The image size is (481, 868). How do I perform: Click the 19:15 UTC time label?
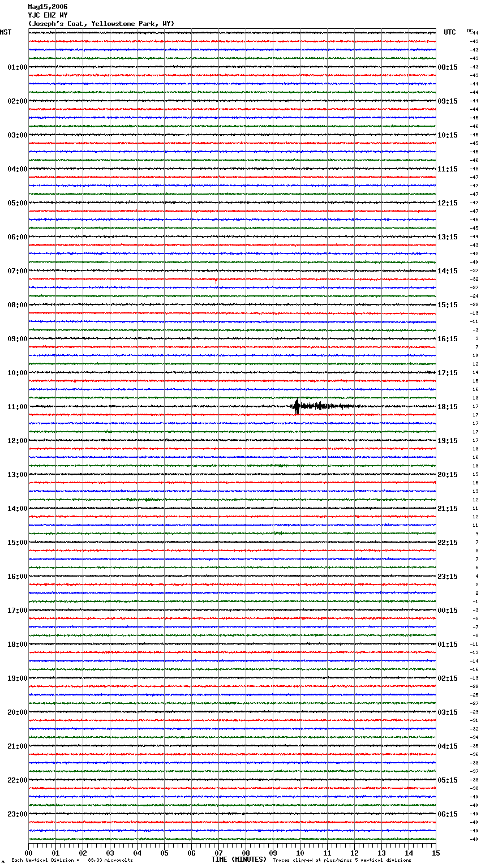[448, 441]
